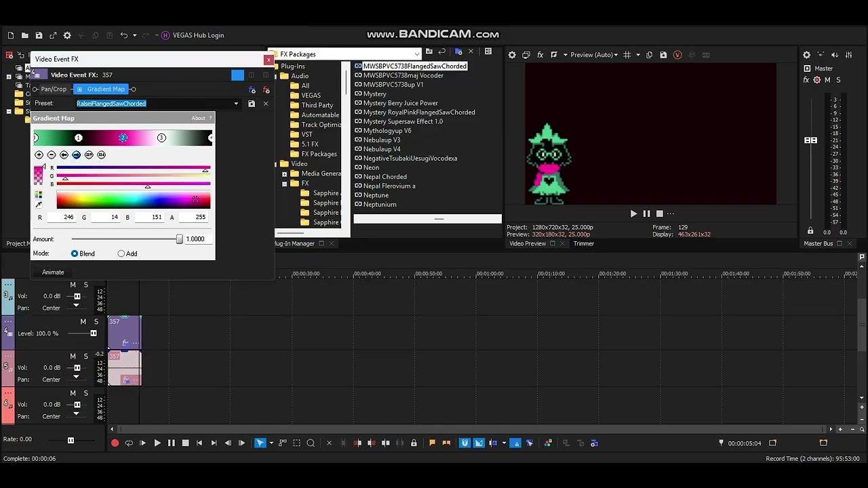This screenshot has height=488, width=868.
Task: Solo the Master bus with the S button
Action: [838, 80]
